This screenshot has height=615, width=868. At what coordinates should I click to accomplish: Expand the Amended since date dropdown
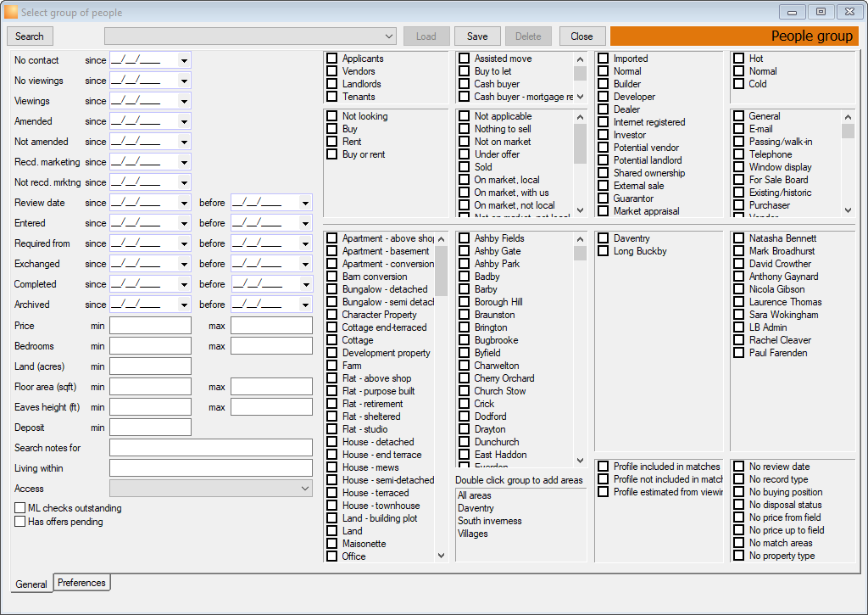tap(184, 121)
